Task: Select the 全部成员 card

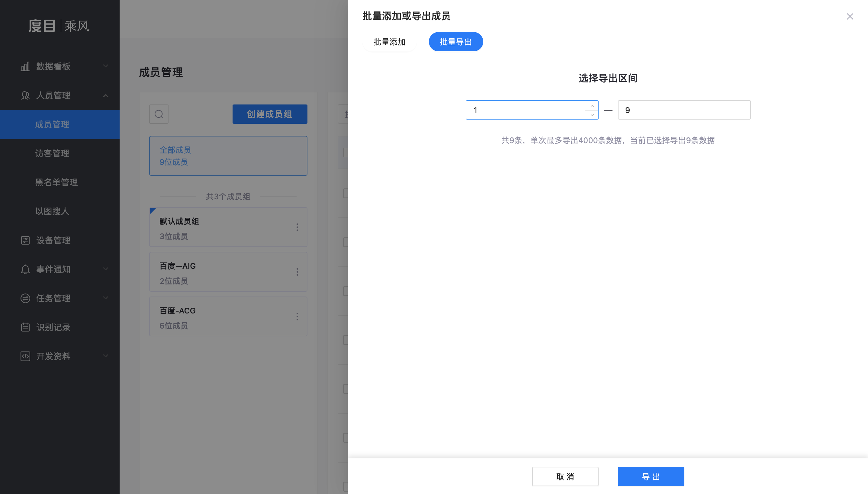Action: click(228, 156)
